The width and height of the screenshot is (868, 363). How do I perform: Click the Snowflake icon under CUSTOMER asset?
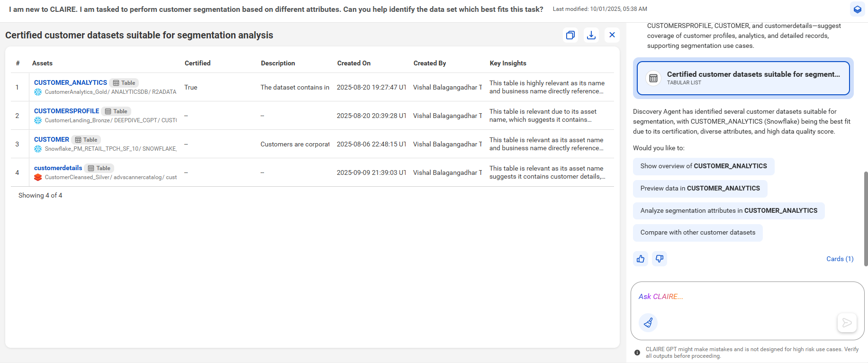(38, 149)
